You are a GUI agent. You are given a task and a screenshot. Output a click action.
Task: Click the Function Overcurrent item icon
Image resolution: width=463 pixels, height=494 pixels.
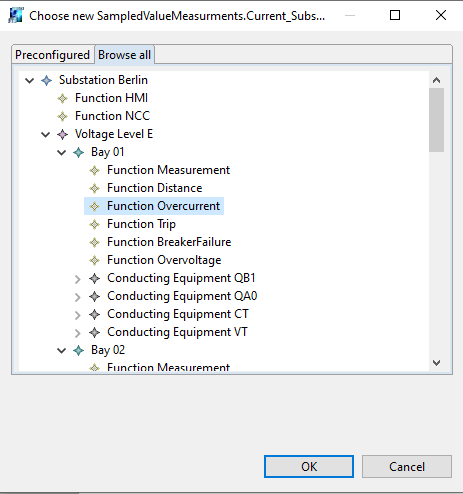pyautogui.click(x=95, y=207)
